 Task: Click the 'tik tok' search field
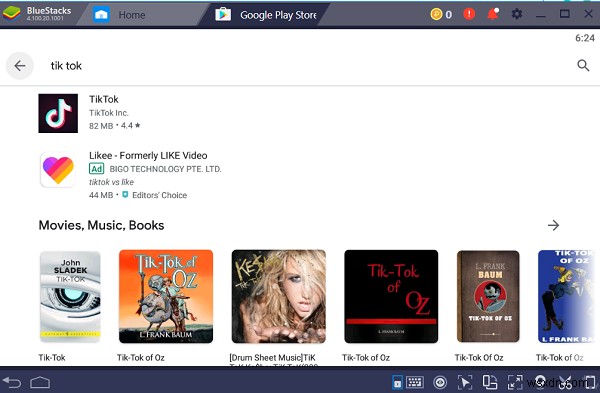pos(66,66)
